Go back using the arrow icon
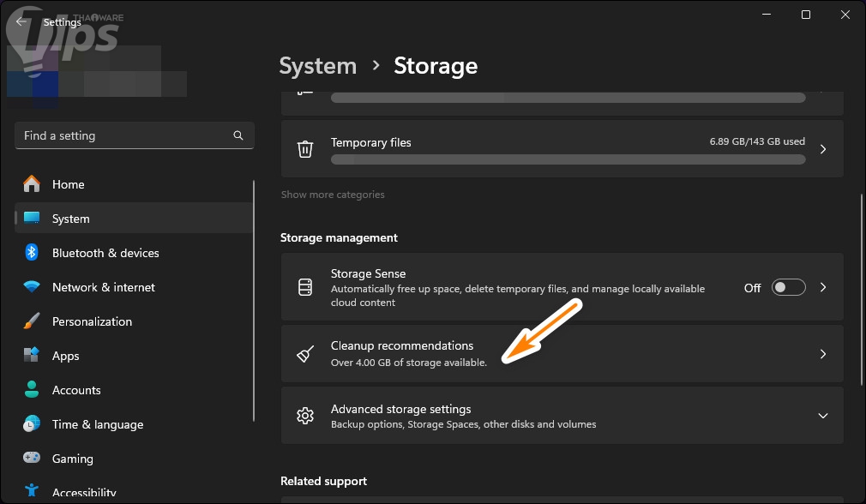866x504 pixels. coord(21,22)
